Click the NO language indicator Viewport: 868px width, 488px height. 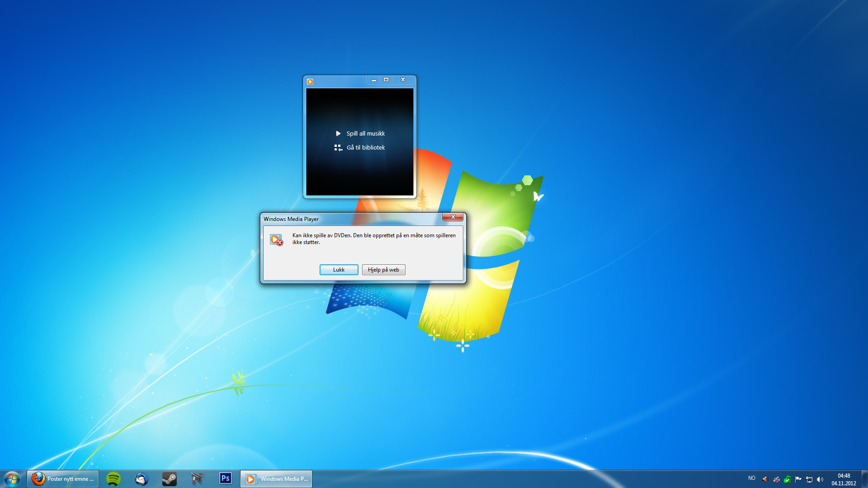(x=751, y=478)
